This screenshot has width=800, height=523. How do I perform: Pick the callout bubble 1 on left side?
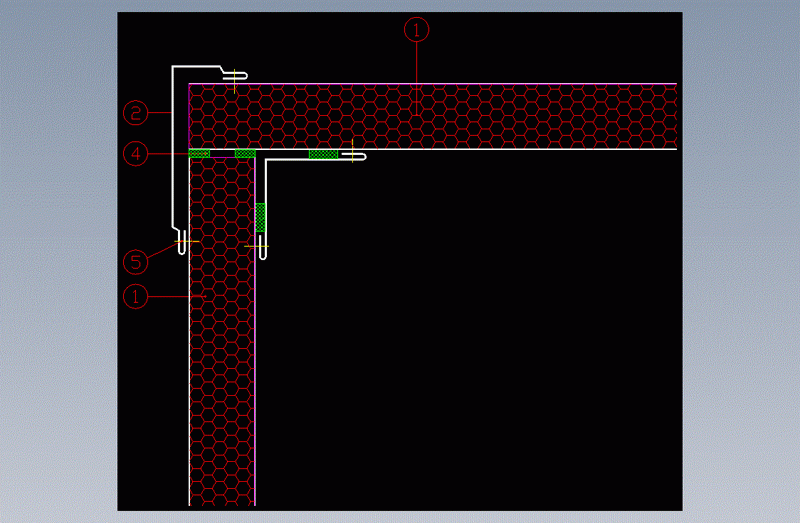pos(137,297)
